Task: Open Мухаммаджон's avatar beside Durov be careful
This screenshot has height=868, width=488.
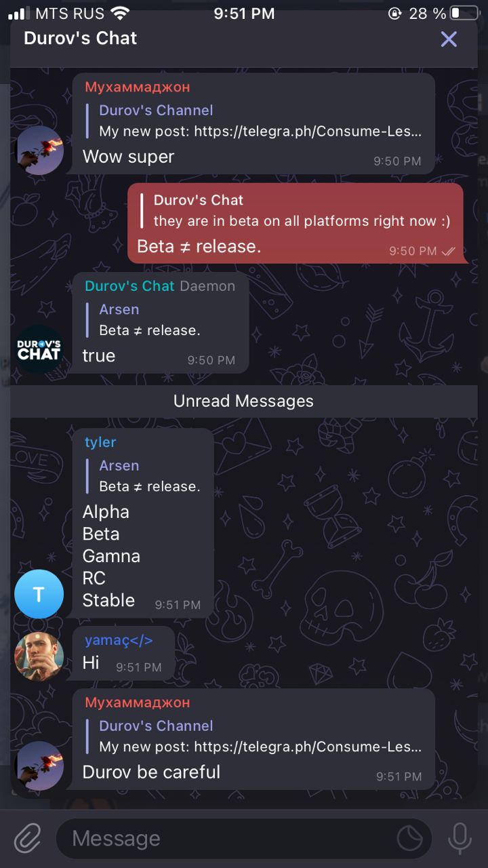Action: point(39,766)
